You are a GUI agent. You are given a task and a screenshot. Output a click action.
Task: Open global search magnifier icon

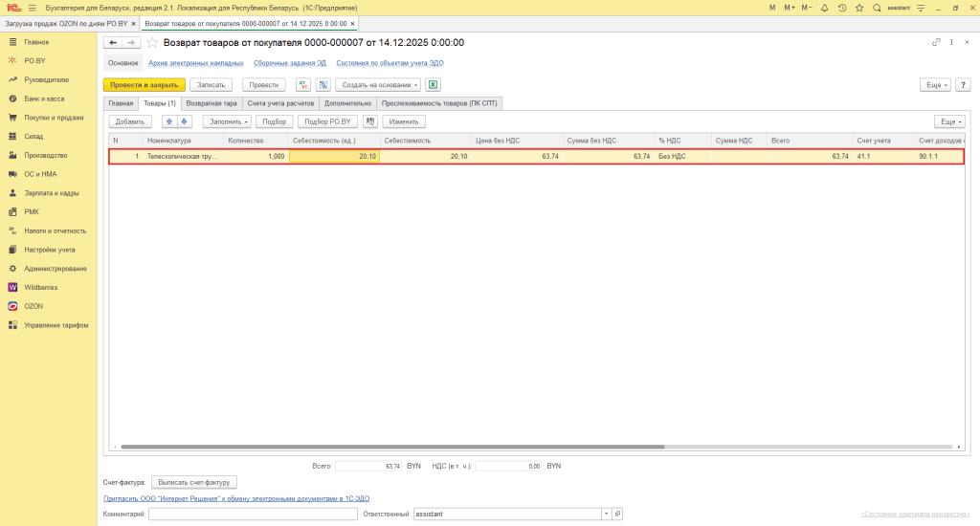877,8
